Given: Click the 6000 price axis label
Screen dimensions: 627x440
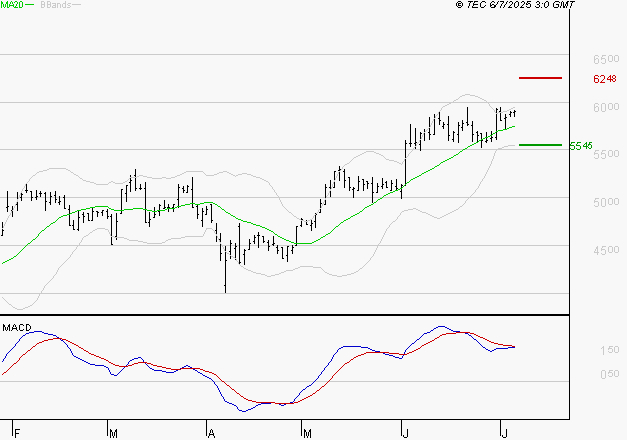Looking at the screenshot, I should tap(604, 107).
